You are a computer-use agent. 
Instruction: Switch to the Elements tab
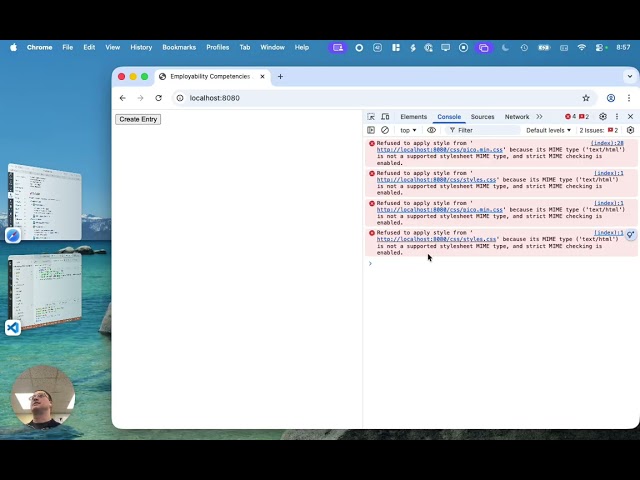pos(413,117)
